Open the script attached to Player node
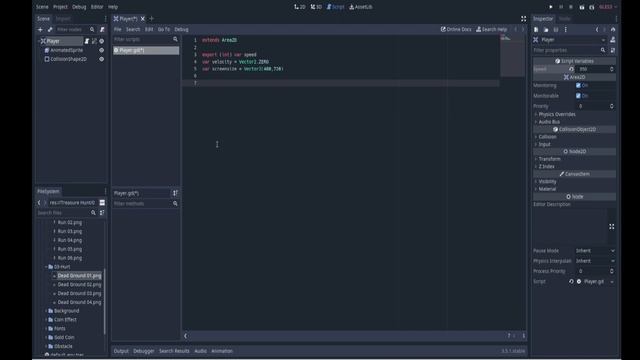This screenshot has width=640, height=360. pos(87,41)
